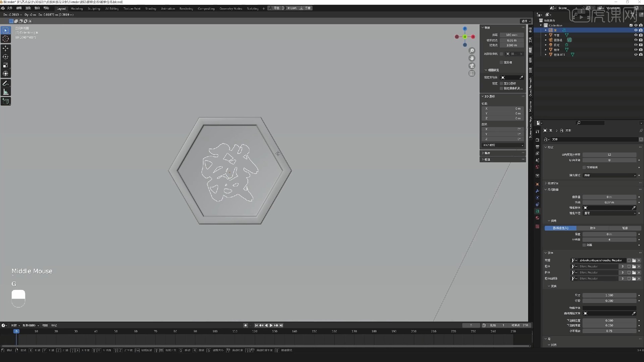
Task: Click the viewport pan hand icon
Action: point(472,58)
